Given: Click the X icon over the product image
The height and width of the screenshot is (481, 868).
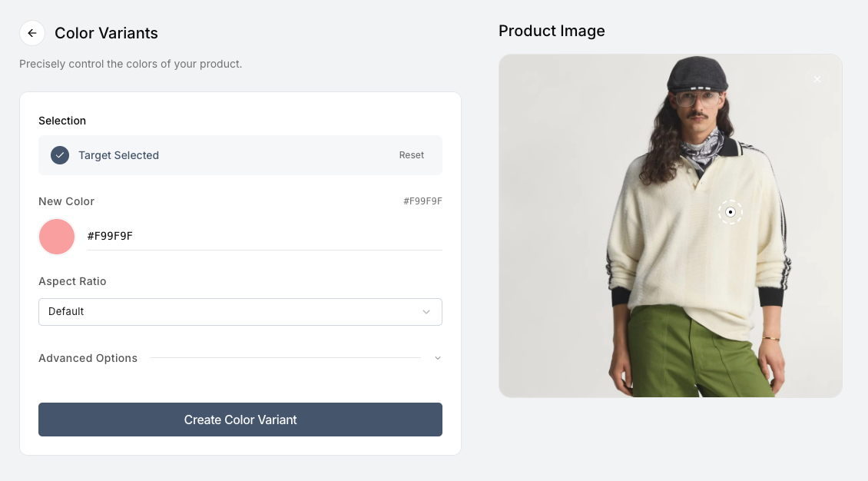Looking at the screenshot, I should 817,79.
